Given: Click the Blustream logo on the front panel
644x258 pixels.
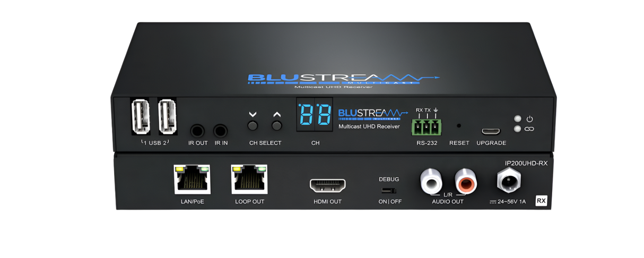Looking at the screenshot, I should pyautogui.click(x=372, y=114).
